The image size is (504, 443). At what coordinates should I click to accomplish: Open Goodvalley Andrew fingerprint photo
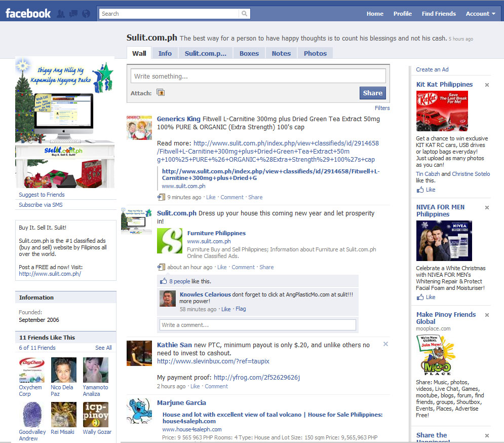click(x=32, y=415)
